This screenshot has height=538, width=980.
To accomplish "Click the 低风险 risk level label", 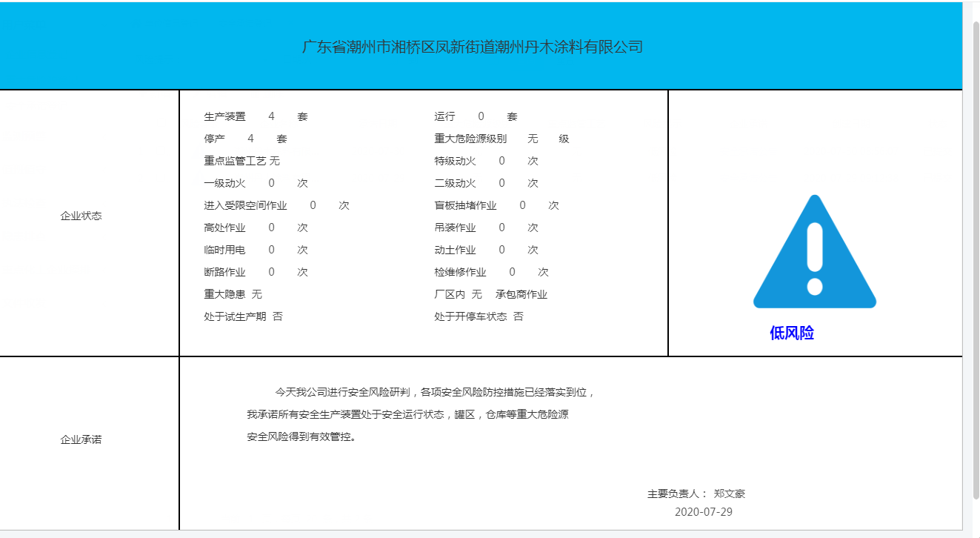I will 792,333.
